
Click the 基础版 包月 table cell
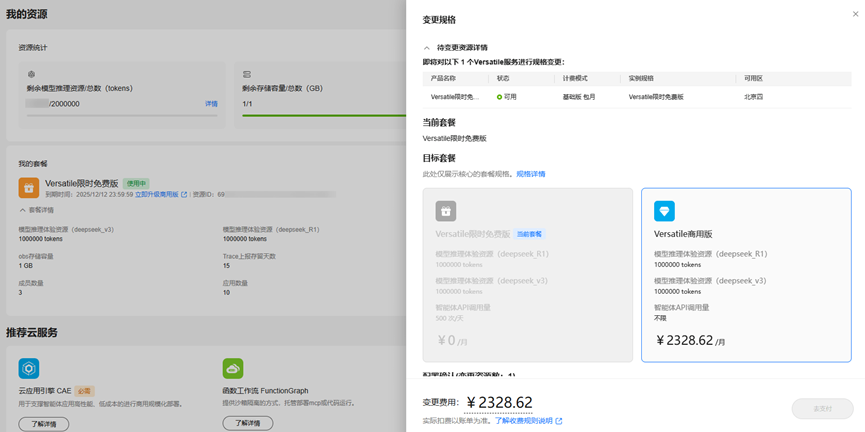tap(579, 97)
